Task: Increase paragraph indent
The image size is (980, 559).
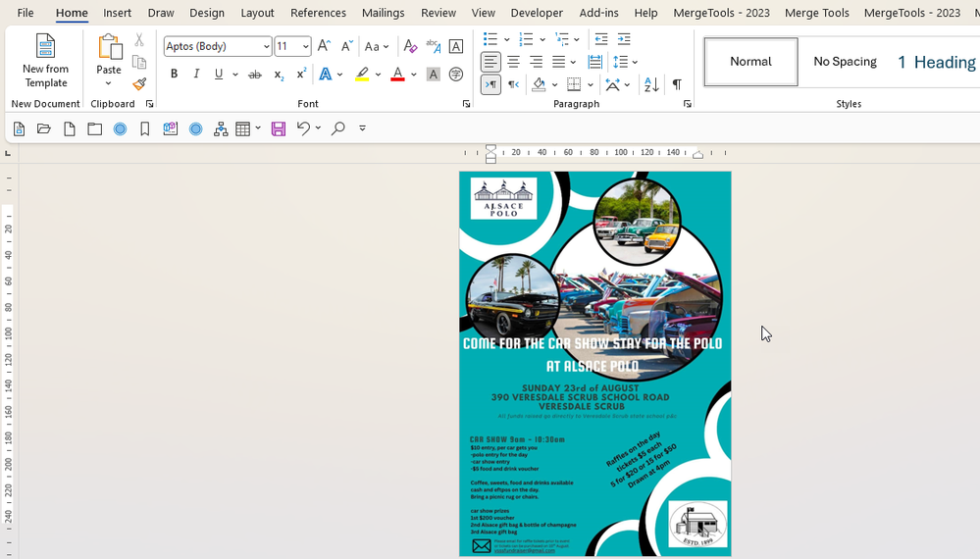Action: click(624, 39)
